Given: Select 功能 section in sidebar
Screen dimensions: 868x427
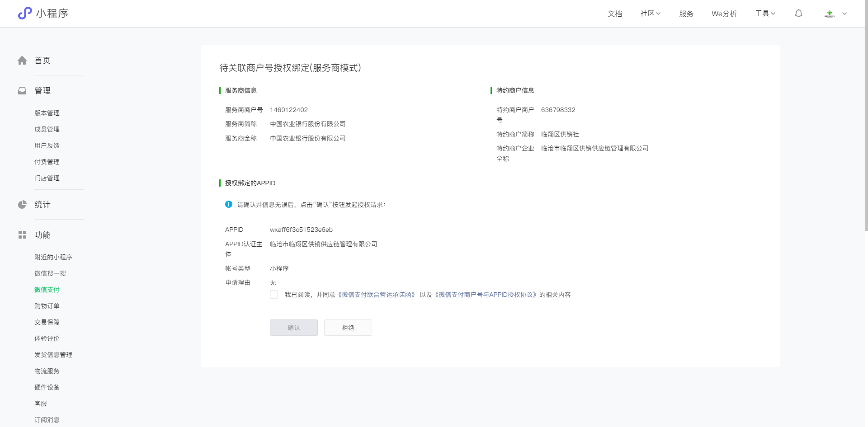Looking at the screenshot, I should [42, 235].
